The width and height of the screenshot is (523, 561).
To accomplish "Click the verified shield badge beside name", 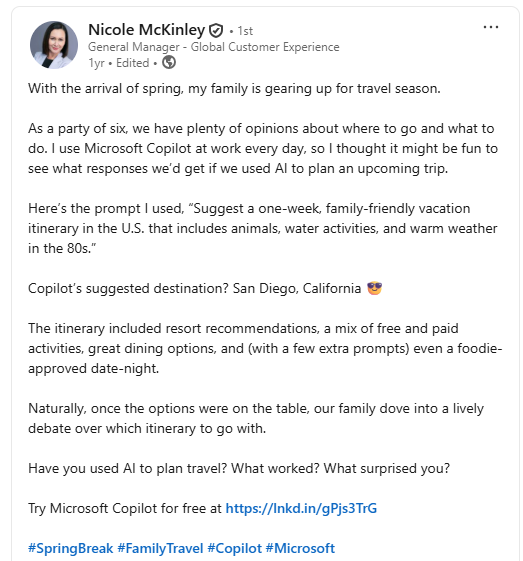I will pos(216,30).
